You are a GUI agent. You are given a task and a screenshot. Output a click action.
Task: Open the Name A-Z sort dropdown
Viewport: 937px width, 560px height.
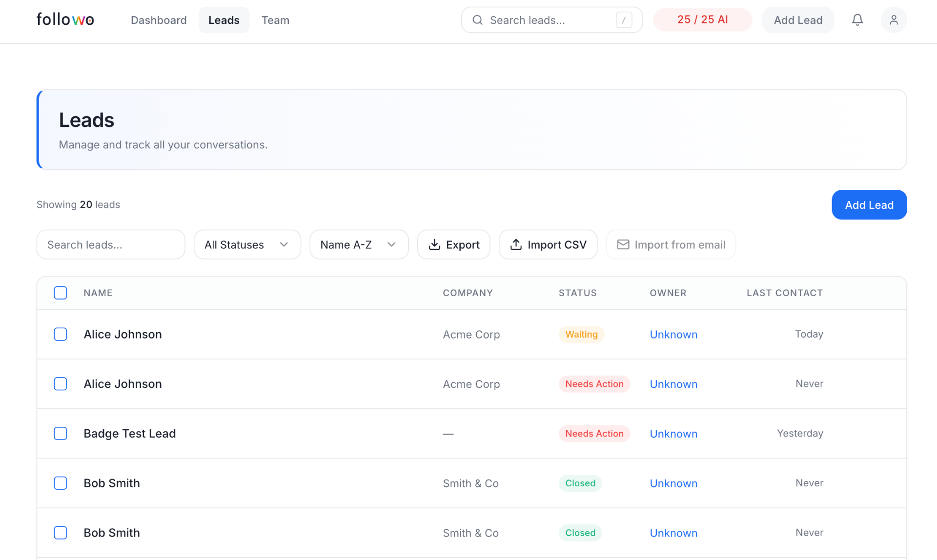(x=359, y=244)
